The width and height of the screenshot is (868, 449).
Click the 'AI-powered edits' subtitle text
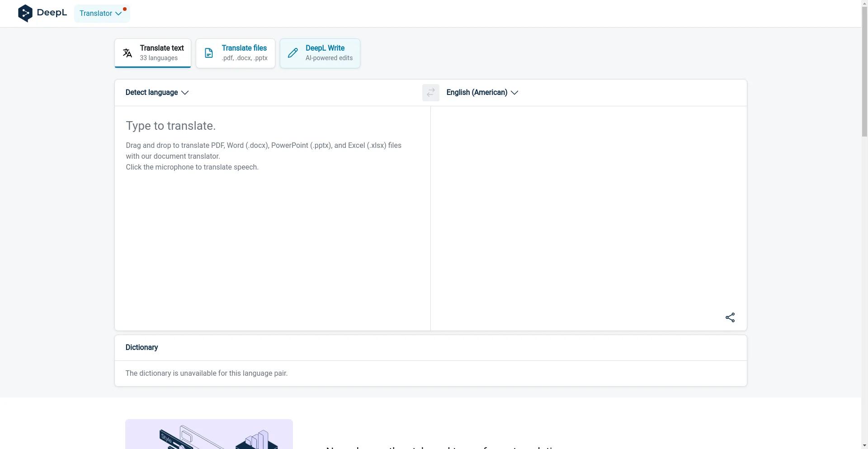pos(329,58)
